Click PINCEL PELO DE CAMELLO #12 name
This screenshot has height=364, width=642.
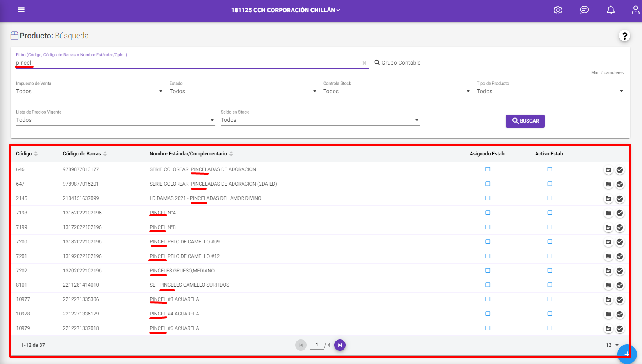[x=185, y=256]
